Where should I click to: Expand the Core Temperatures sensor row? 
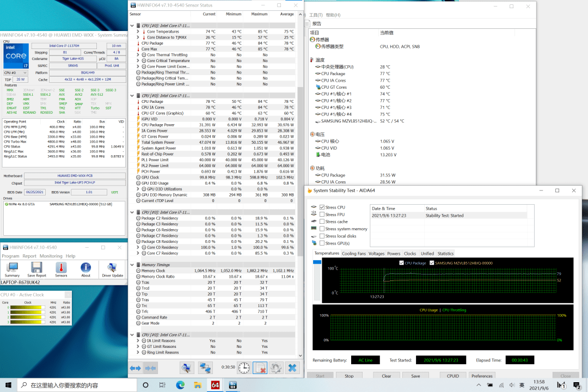click(138, 32)
